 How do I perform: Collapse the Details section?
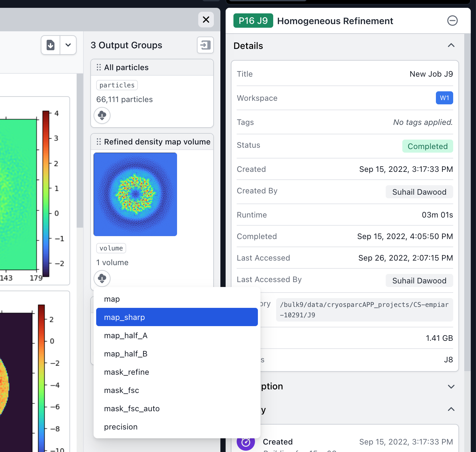coord(451,46)
